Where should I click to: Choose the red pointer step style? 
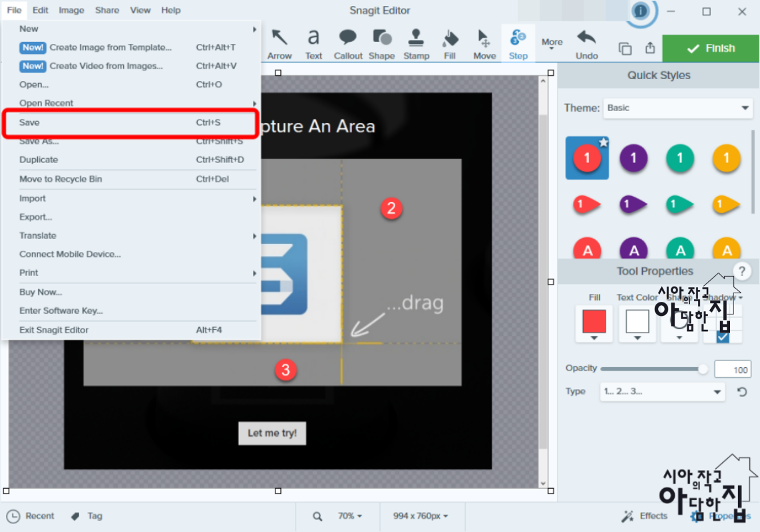coord(586,204)
